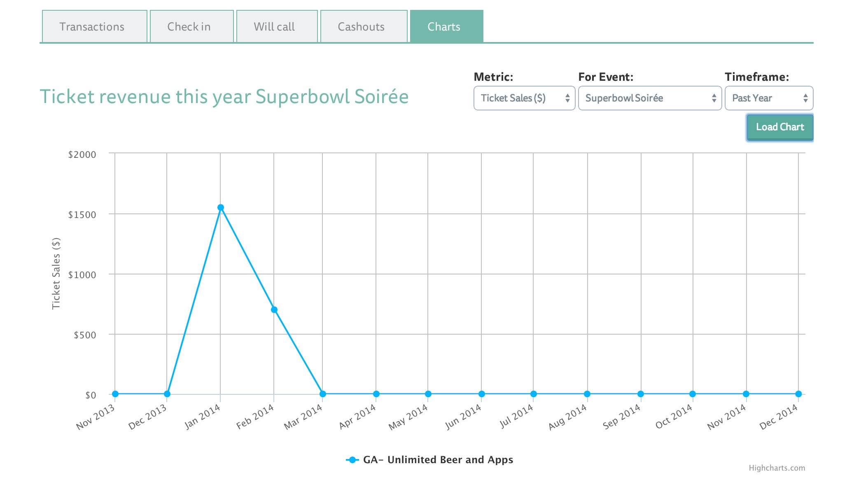Open the Metric dropdown showing Ticket Sales ($)
Screen dimensions: 868x478
click(524, 98)
